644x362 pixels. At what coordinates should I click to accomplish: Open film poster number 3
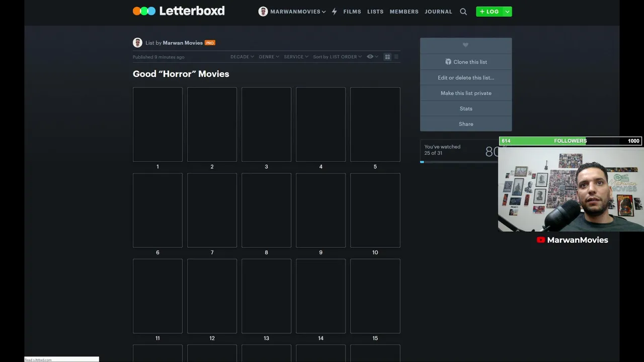266,125
